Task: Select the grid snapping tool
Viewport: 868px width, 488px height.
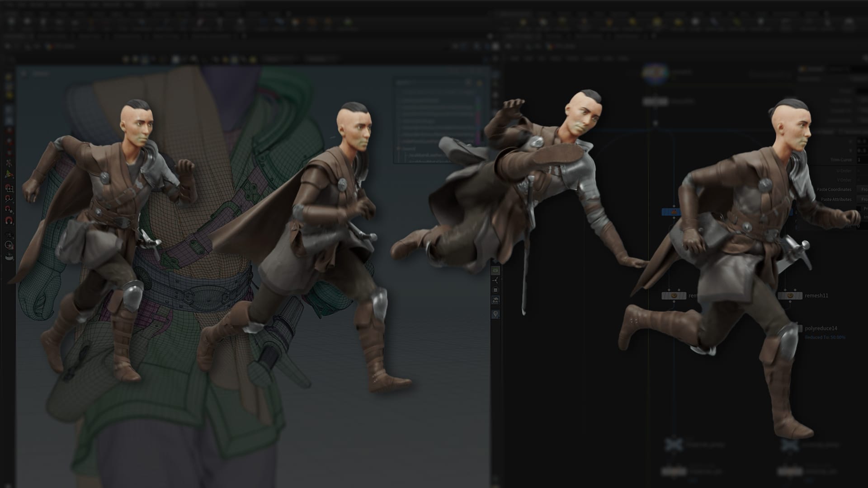Action: pyautogui.click(x=9, y=189)
